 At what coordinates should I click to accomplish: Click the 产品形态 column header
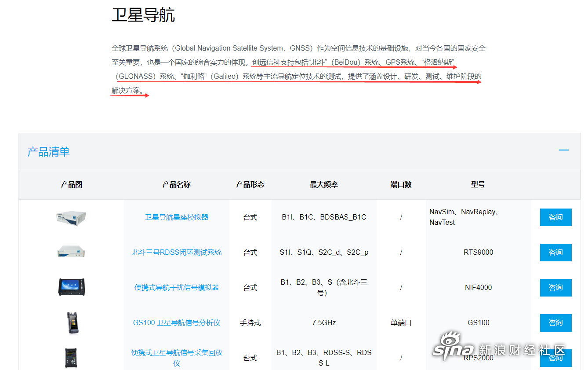(250, 185)
